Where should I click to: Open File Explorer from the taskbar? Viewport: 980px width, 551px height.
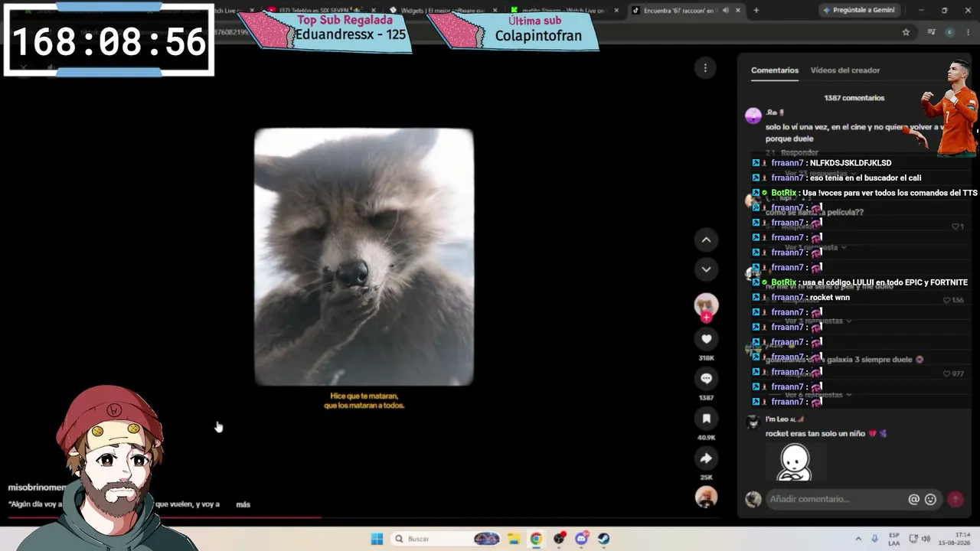click(x=514, y=539)
